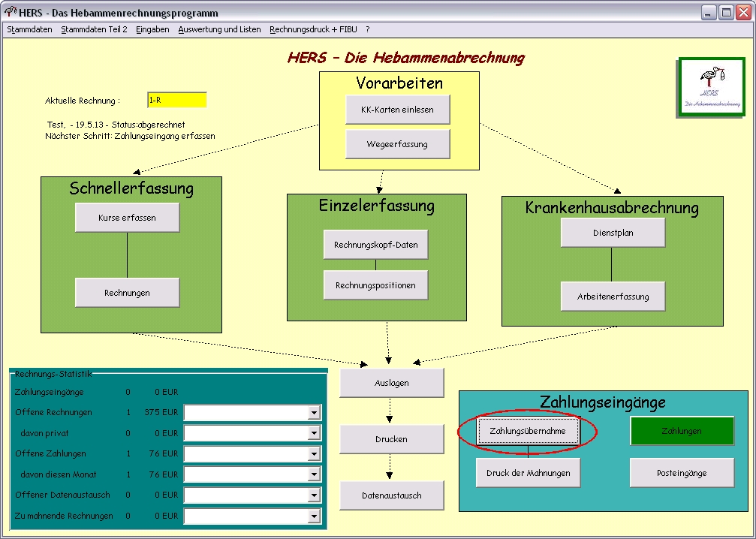
Task: Click the Zahlungsübernahme button
Action: click(x=528, y=431)
